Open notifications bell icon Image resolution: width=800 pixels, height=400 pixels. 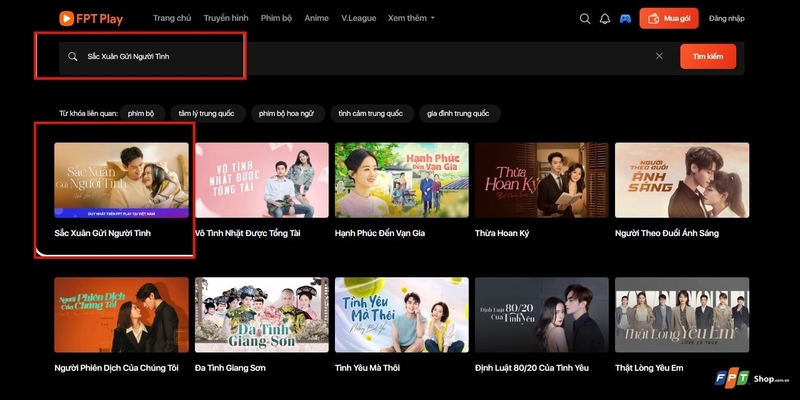click(x=605, y=19)
